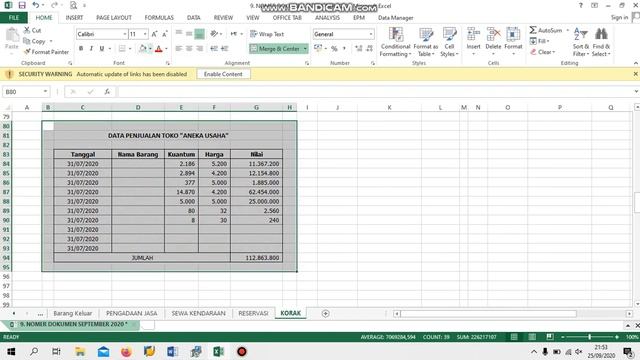Viewport: 640px width, 360px height.
Task: Open Merge & Center dropdown arrow
Action: [x=305, y=49]
